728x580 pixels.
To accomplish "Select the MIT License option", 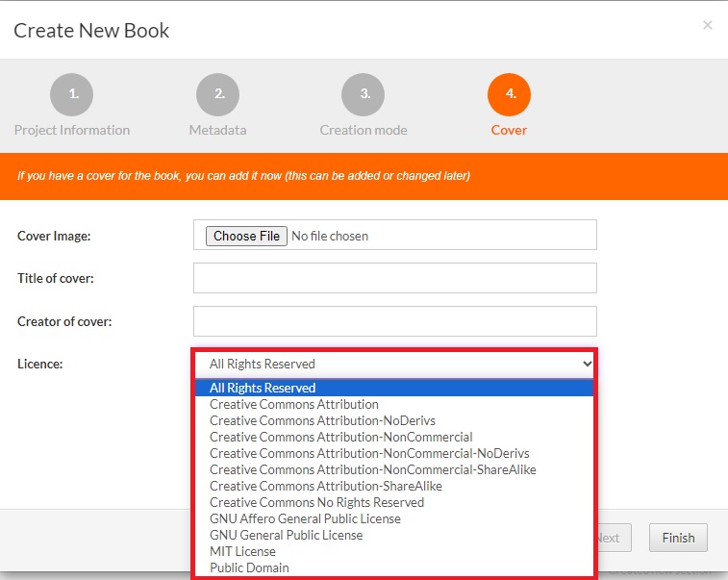I will pos(242,551).
